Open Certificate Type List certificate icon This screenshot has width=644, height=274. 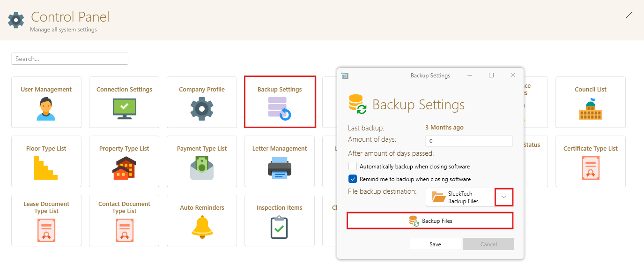pos(591,168)
